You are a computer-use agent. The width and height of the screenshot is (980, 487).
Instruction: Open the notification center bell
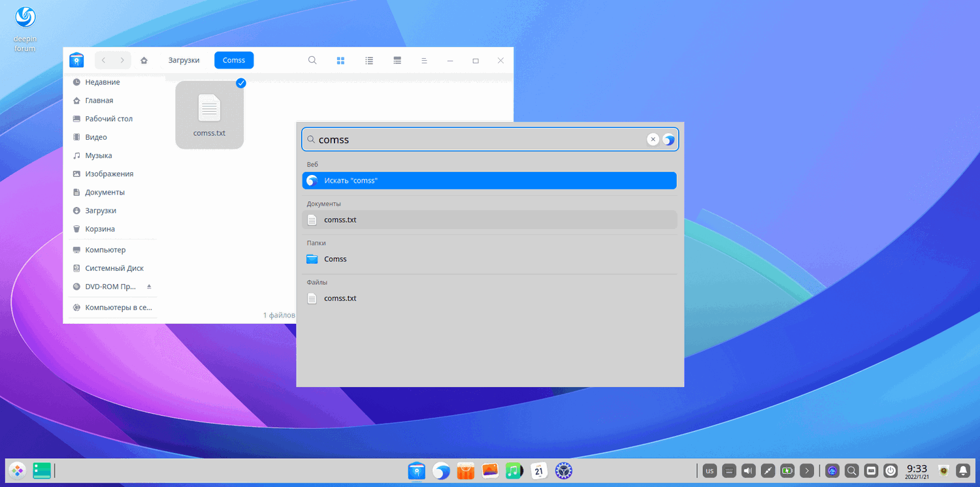[x=963, y=470]
